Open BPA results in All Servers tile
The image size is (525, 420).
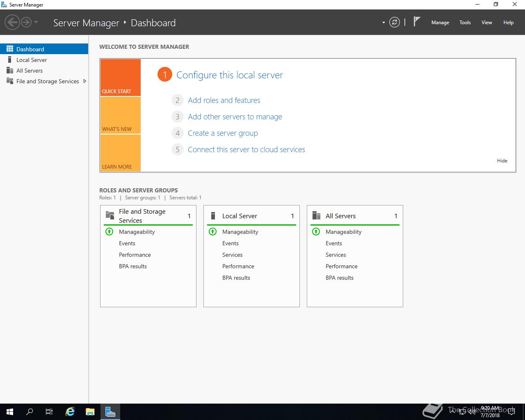(x=340, y=278)
